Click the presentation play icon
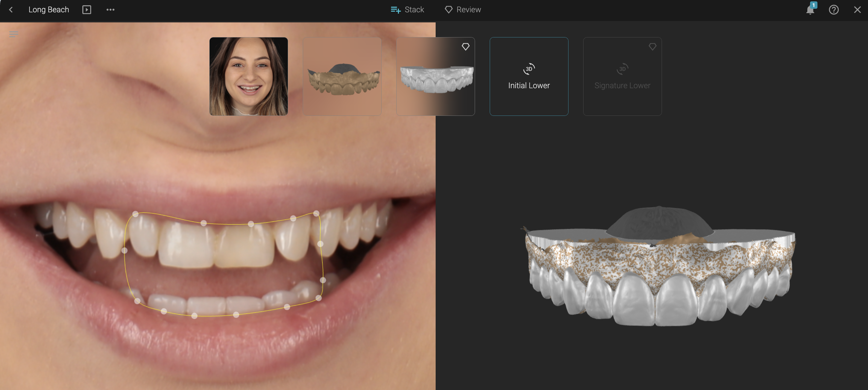 [87, 10]
